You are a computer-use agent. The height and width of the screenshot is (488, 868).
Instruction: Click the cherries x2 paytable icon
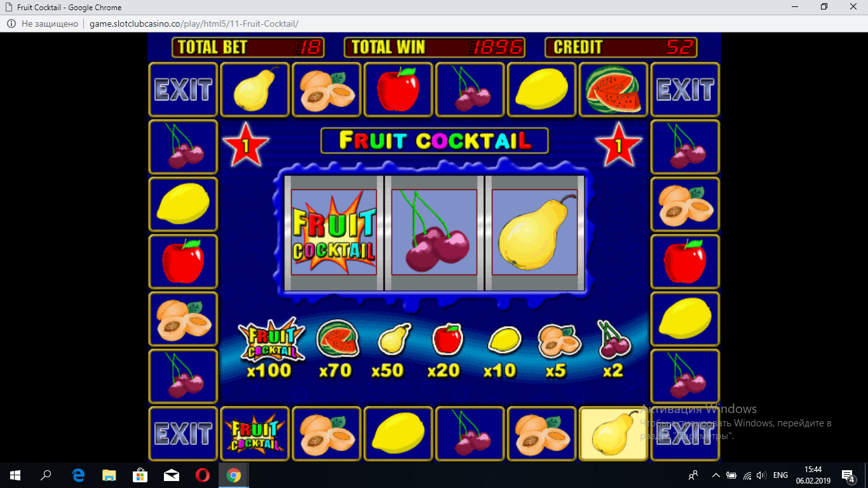[613, 339]
